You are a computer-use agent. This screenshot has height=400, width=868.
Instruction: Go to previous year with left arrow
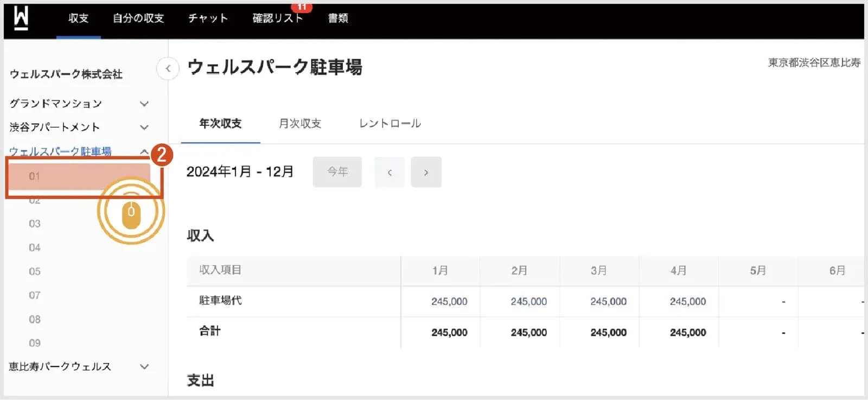point(390,172)
